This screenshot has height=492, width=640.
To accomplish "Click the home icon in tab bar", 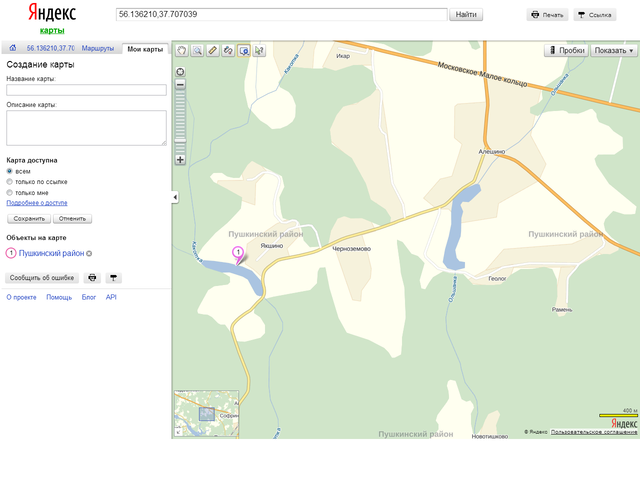I will (x=13, y=48).
